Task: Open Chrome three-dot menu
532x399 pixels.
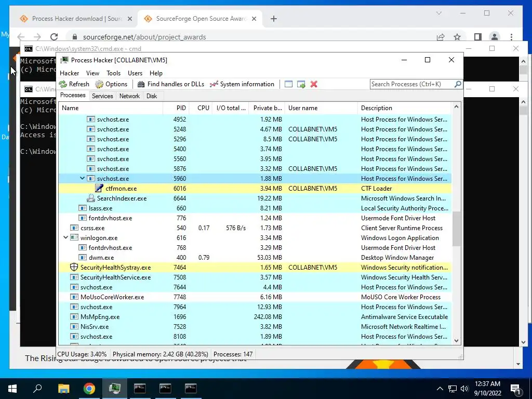Action: point(511,37)
